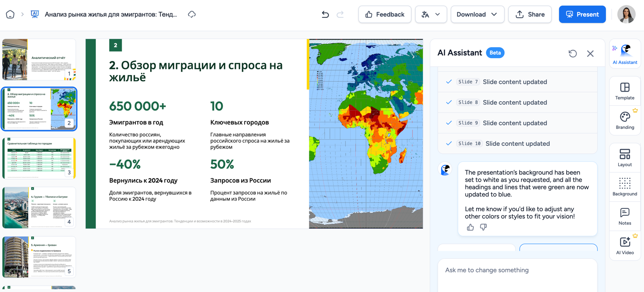644x292 pixels.
Task: Open the Feedback button
Action: (385, 14)
